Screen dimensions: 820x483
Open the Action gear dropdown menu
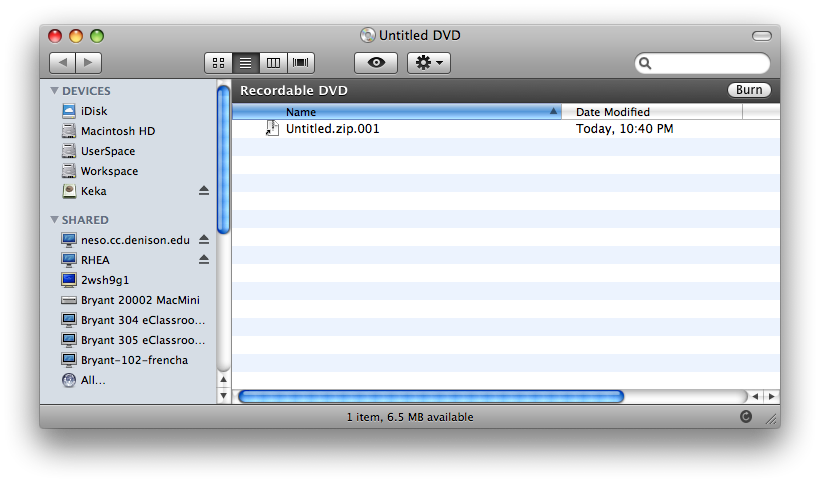tap(429, 63)
